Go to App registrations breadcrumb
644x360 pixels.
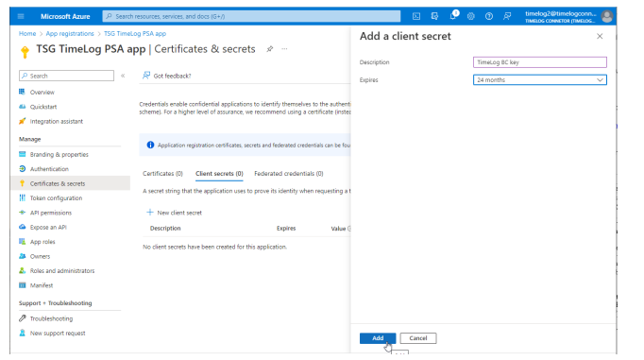(70, 34)
